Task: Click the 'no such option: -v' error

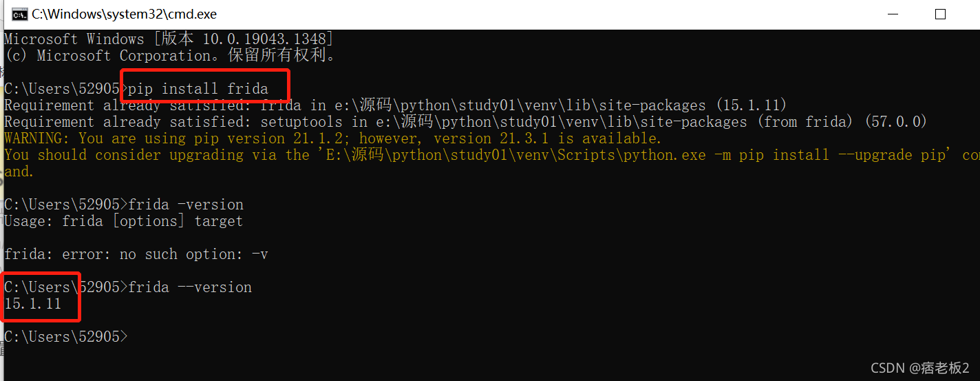Action: tap(193, 254)
